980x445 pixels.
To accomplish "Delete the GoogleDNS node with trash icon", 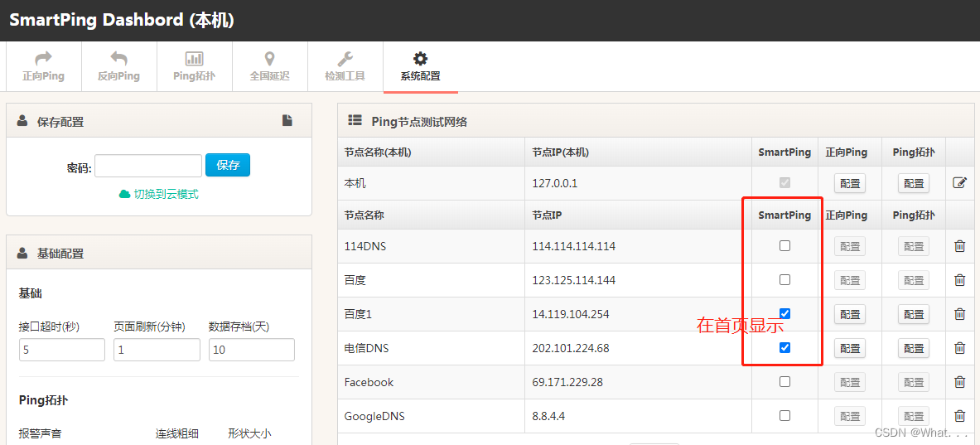I will [x=960, y=415].
